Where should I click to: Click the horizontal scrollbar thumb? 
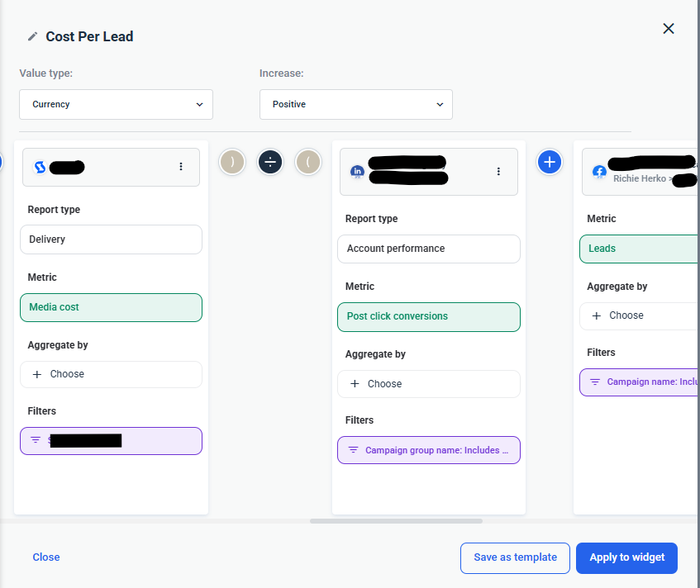(x=396, y=521)
